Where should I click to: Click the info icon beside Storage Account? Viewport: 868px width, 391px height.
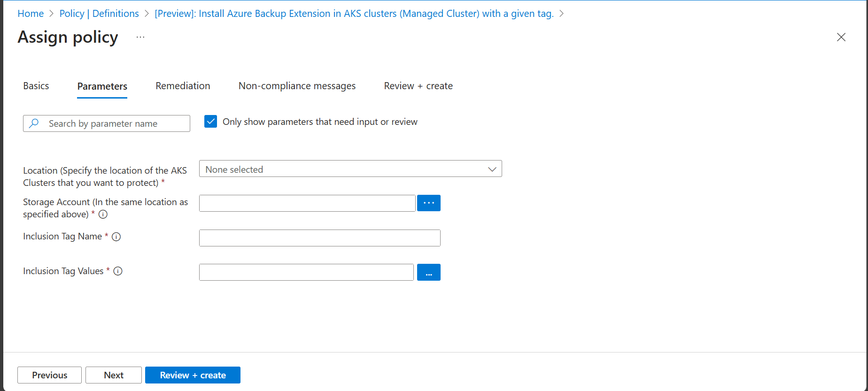point(103,215)
